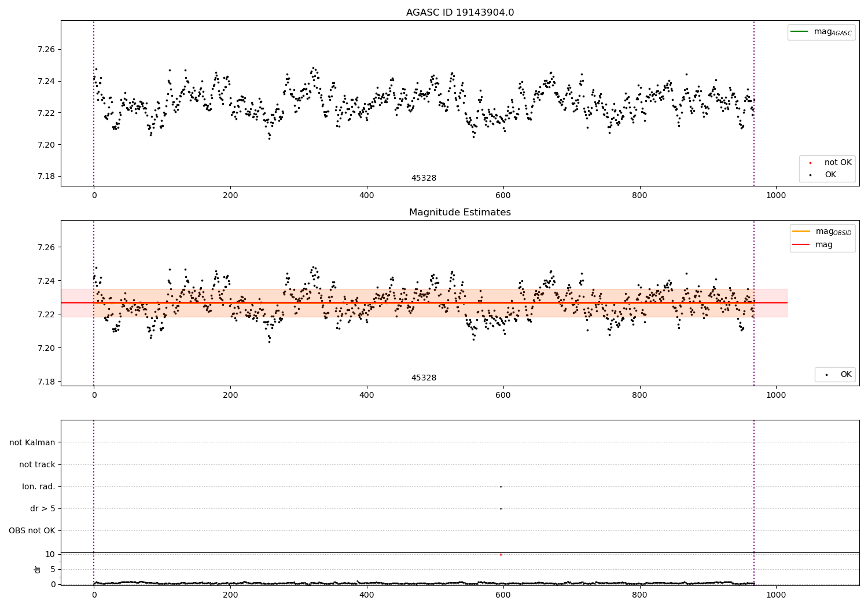Image resolution: width=868 pixels, height=608 pixels.
Task: Click the red outlier point in the dr subplot
Action: (x=501, y=555)
